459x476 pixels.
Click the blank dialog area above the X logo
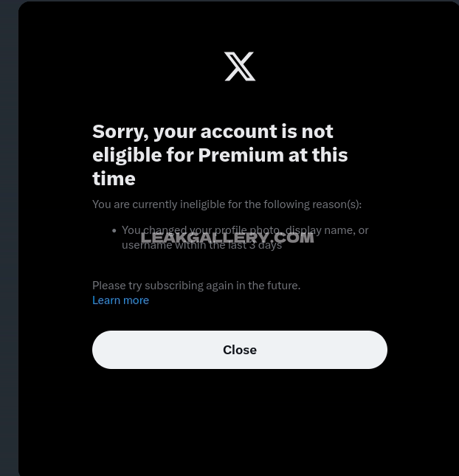[240, 26]
